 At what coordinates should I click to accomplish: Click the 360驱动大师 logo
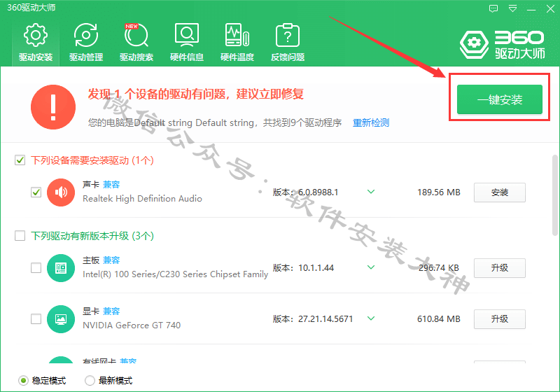tap(503, 45)
